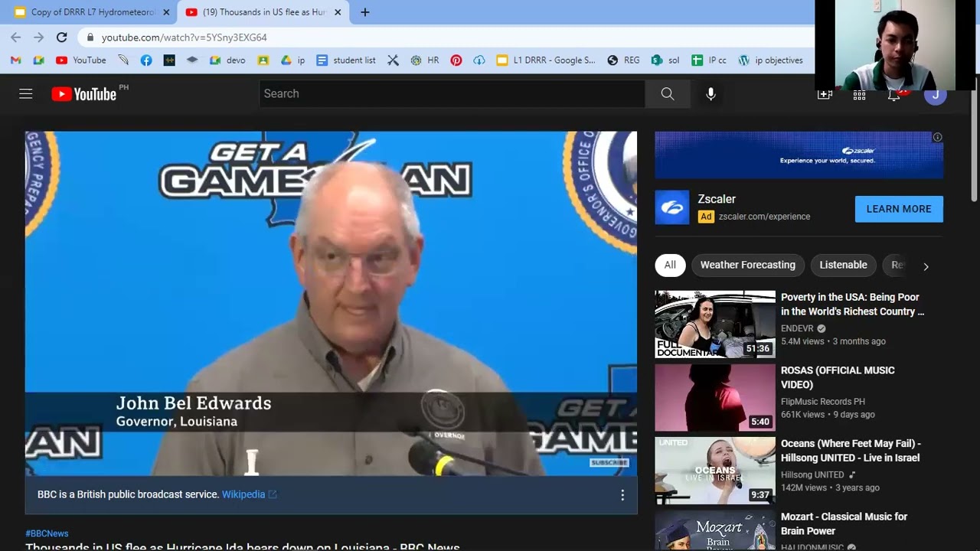Open the Zscaler banner ad image

pyautogui.click(x=799, y=155)
